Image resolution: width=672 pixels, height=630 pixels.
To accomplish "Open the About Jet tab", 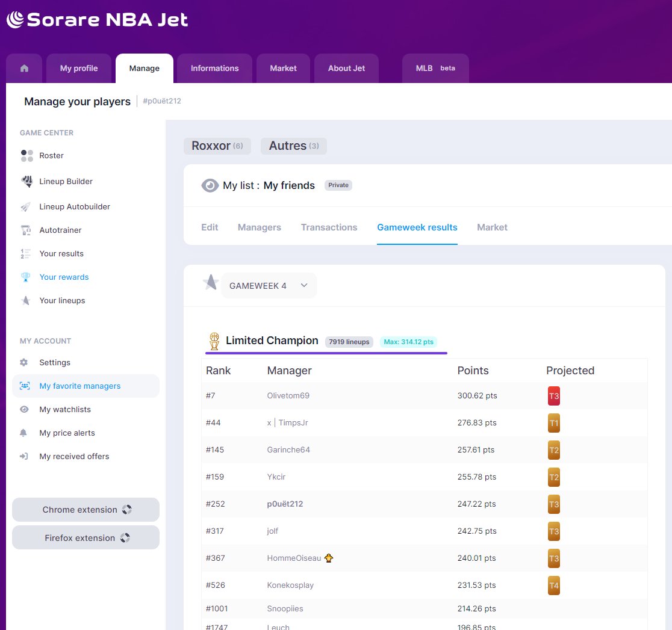I will tap(346, 68).
